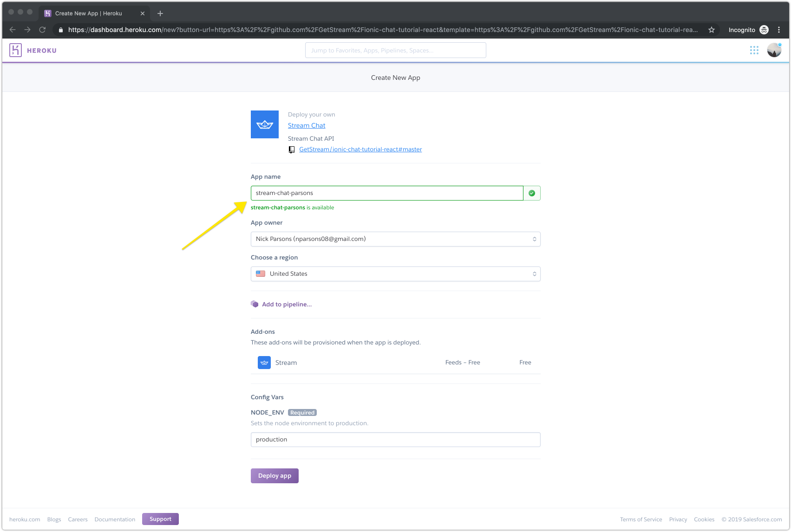Image resolution: width=791 pixels, height=532 pixels.
Task: Click the NODE_ENV value input field
Action: tap(396, 440)
